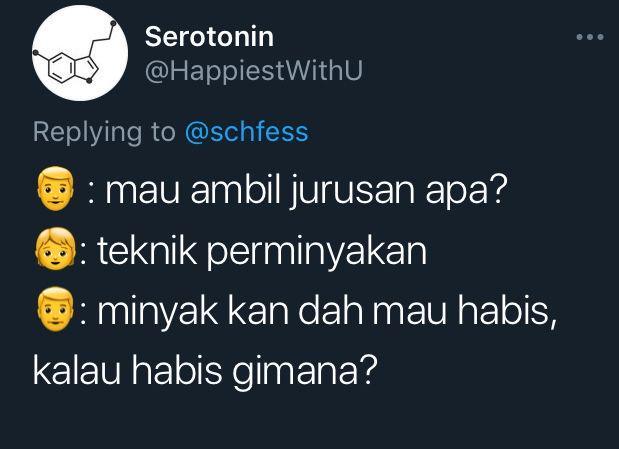The height and width of the screenshot is (449, 619).
Task: Select the line "mau ambil jurusan apa?"
Action: [306, 192]
